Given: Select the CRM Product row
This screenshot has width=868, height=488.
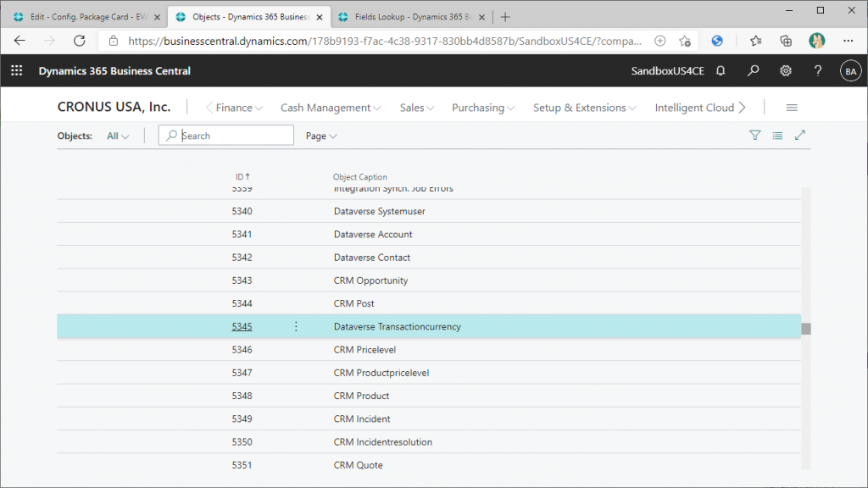Looking at the screenshot, I should coord(429,396).
